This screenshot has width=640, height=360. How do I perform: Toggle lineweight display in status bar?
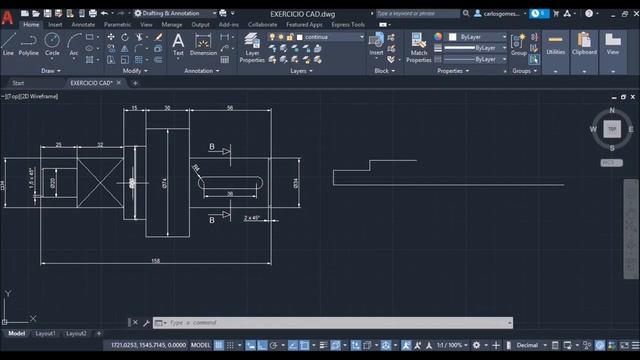[323, 345]
